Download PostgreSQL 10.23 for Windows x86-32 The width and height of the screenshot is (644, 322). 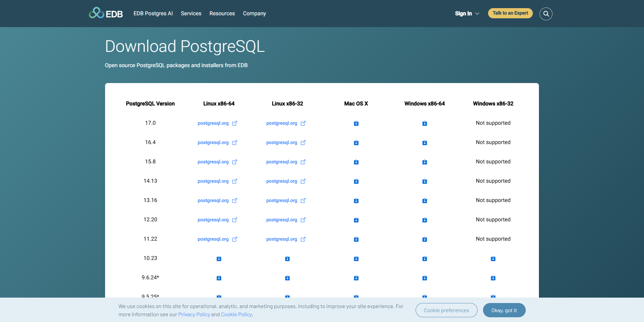pyautogui.click(x=493, y=259)
